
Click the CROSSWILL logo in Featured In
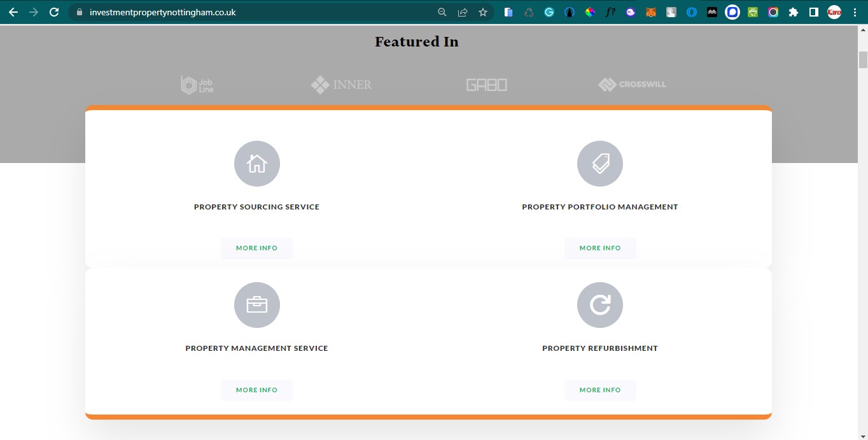[632, 84]
